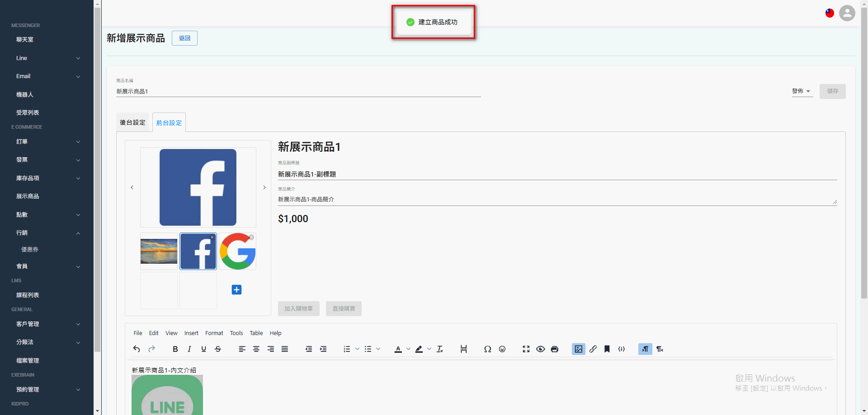Open the 發佈 status dropdown
Image resolution: width=868 pixels, height=415 pixels.
(802, 91)
